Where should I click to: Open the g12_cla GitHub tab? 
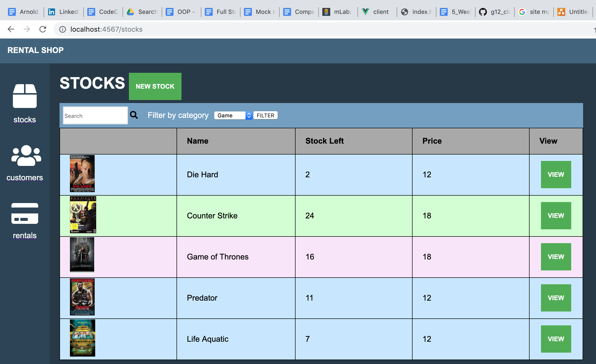[x=495, y=12]
